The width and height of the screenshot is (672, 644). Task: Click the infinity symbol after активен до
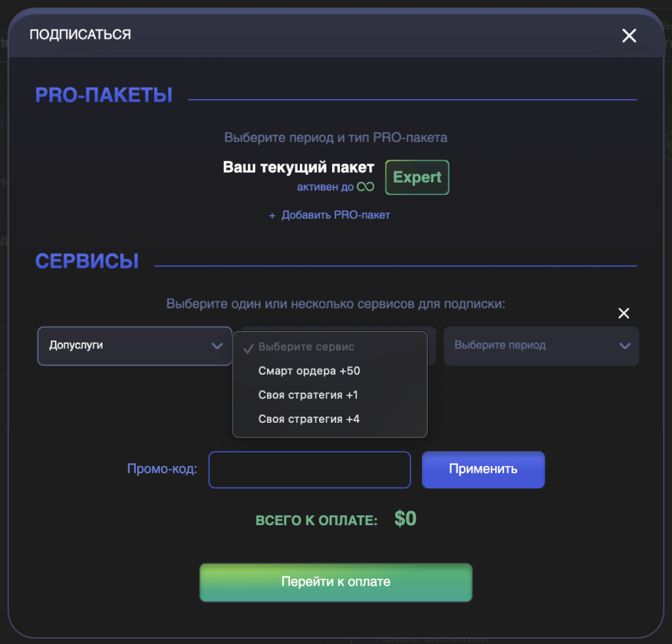coord(366,187)
